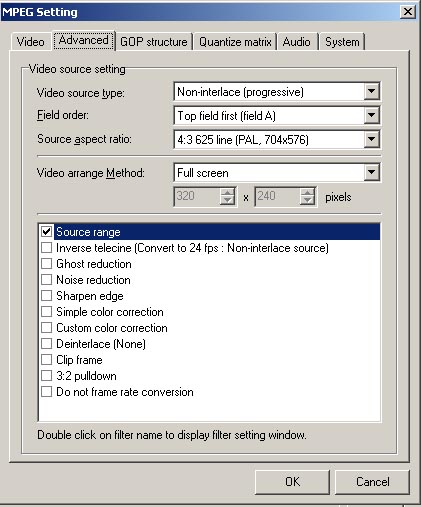
Task: Close the MPEG Setting dialog
Action: (x=408, y=12)
